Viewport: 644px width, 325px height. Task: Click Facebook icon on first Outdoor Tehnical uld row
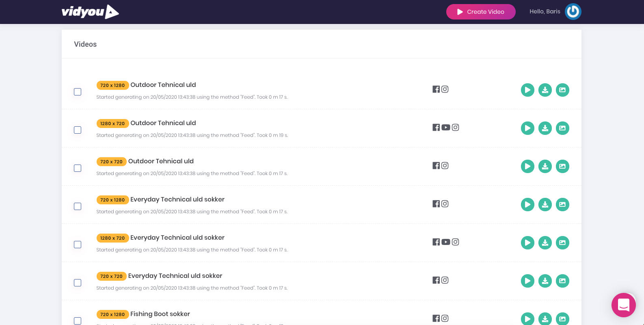click(x=436, y=89)
